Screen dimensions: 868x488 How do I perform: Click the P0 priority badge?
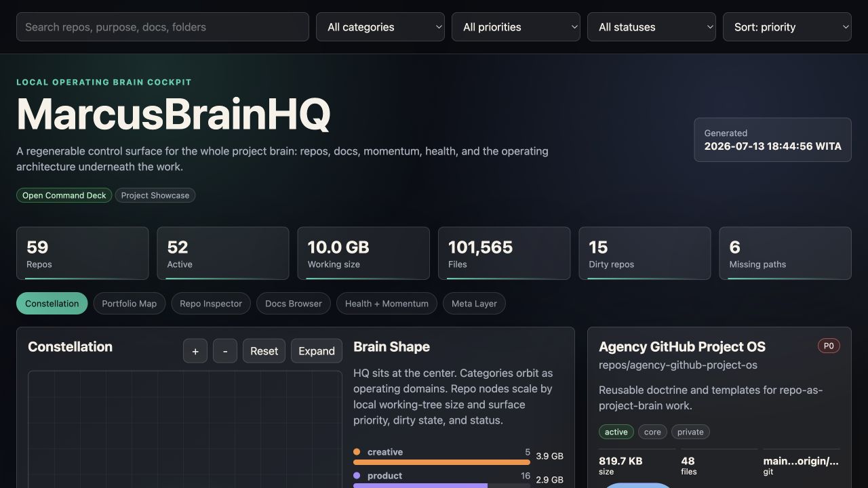[x=829, y=346]
